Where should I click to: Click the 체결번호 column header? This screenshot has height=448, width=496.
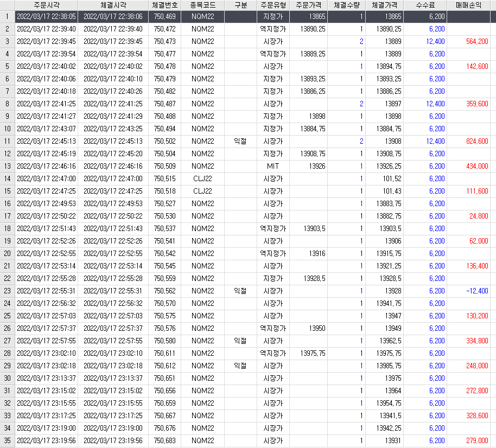click(164, 5)
